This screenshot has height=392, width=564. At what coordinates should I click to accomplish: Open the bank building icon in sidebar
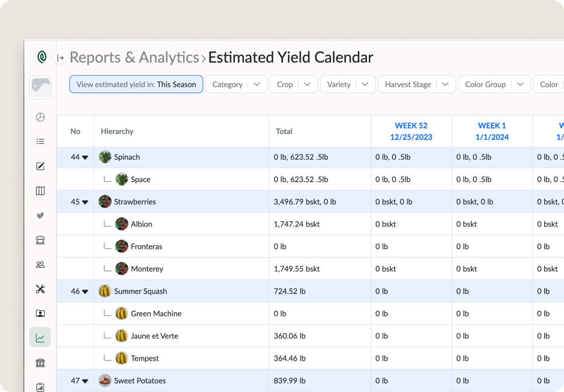click(x=40, y=362)
